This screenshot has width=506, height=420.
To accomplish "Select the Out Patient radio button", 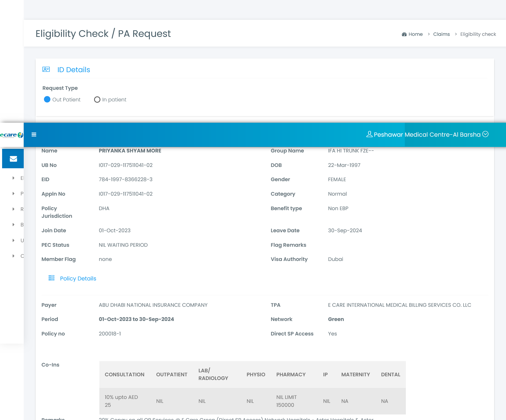I will click(x=47, y=100).
